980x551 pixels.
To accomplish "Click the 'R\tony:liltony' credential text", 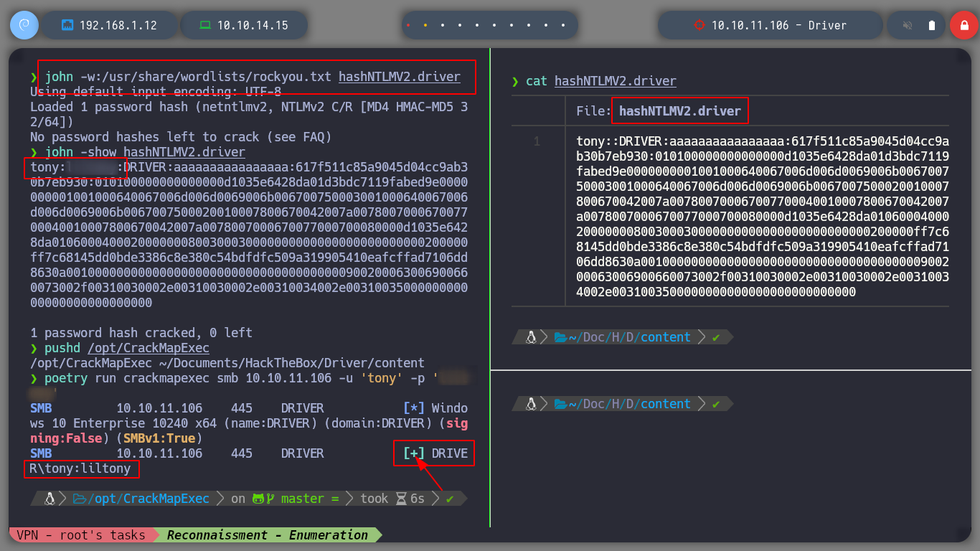I will [x=80, y=468].
